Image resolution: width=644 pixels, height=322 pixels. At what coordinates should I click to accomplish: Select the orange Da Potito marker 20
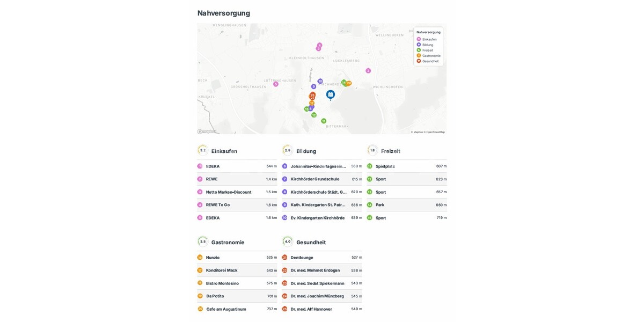click(x=349, y=83)
